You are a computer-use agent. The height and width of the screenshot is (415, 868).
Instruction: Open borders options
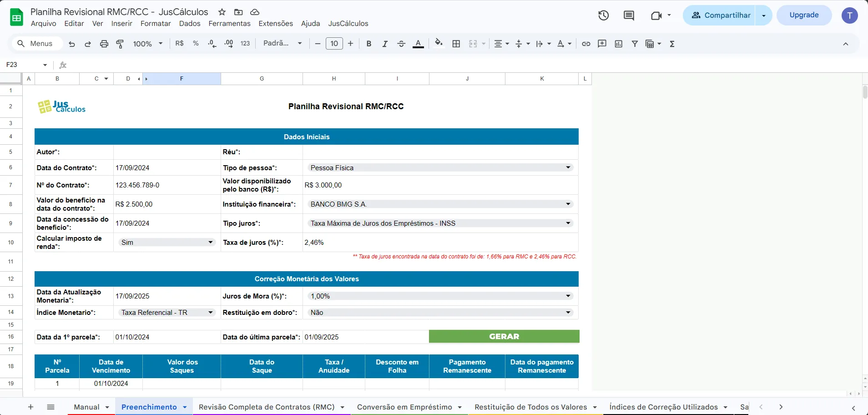click(x=456, y=44)
